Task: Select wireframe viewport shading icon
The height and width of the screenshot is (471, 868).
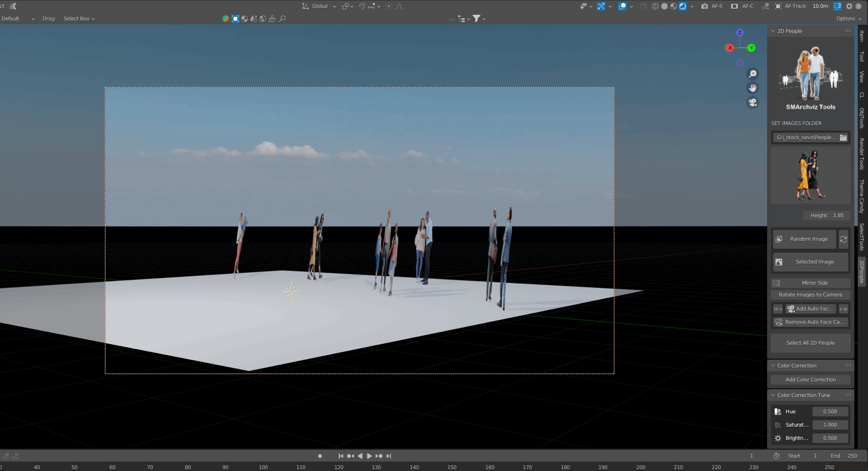Action: coord(655,6)
